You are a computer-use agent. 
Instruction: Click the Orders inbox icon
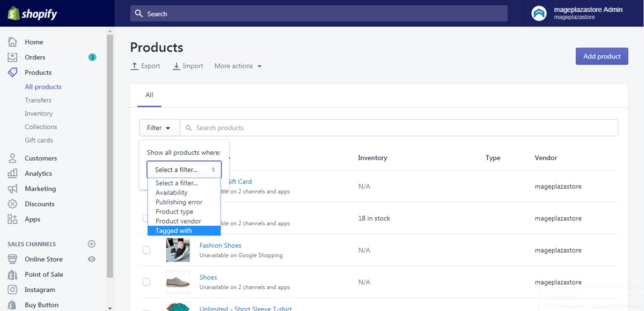[12, 57]
